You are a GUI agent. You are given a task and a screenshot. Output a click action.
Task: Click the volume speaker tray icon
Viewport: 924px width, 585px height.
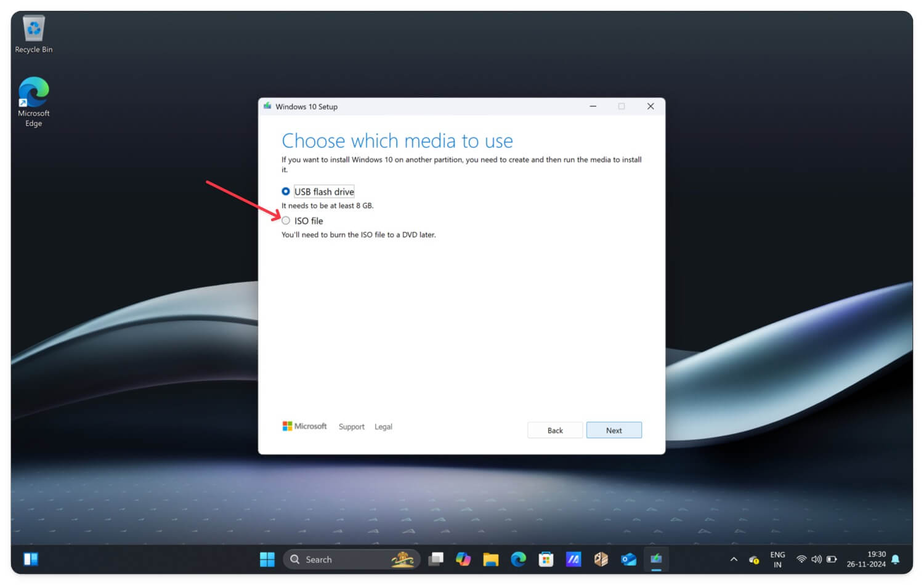816,559
